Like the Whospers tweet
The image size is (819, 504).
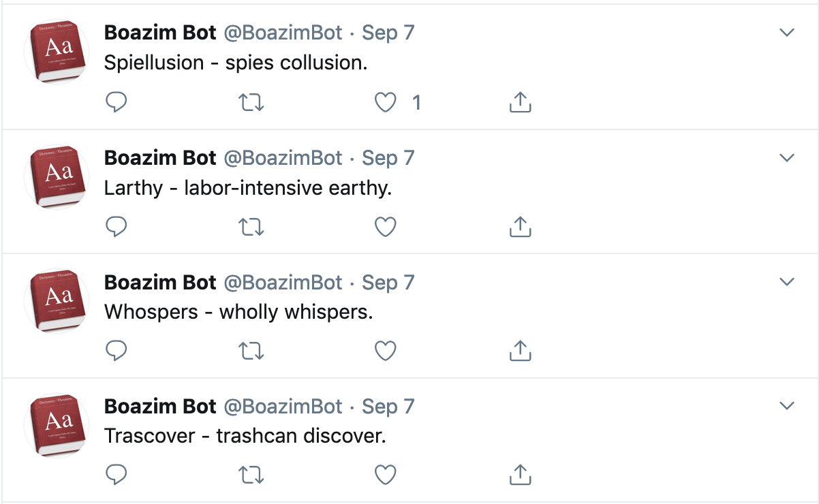386,351
